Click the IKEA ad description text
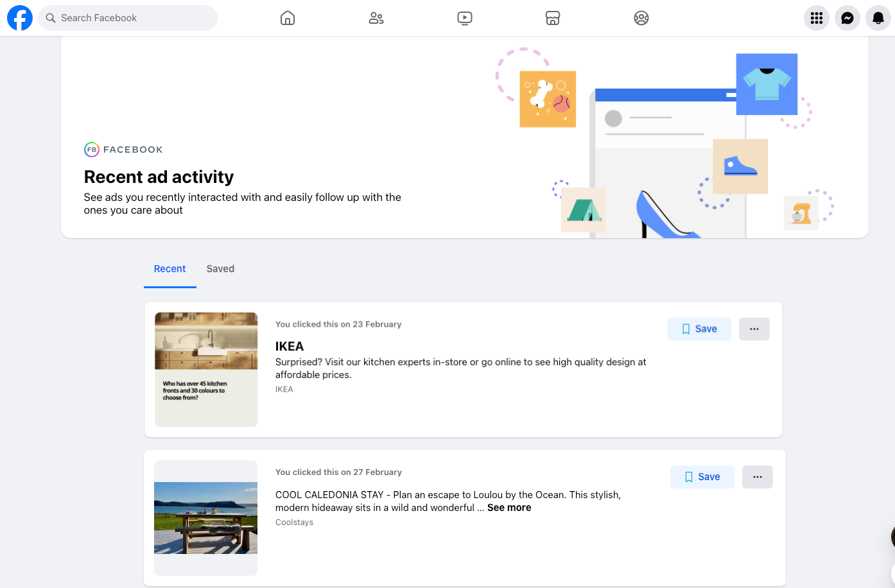Viewport: 895px width, 588px height. pos(460,368)
